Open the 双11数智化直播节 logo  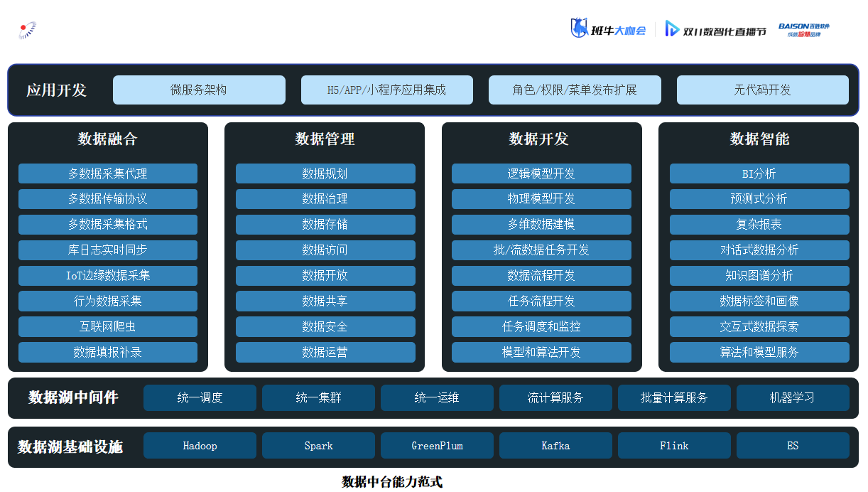click(x=715, y=30)
